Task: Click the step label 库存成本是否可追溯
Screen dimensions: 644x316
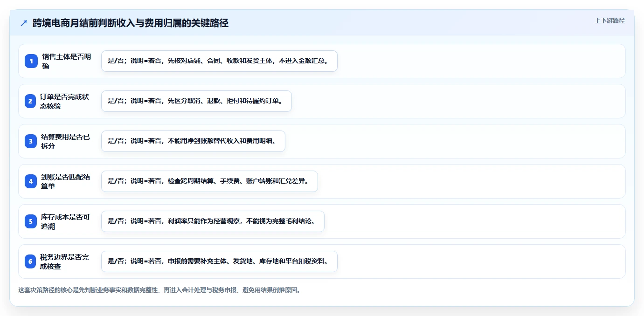Action: tap(66, 221)
